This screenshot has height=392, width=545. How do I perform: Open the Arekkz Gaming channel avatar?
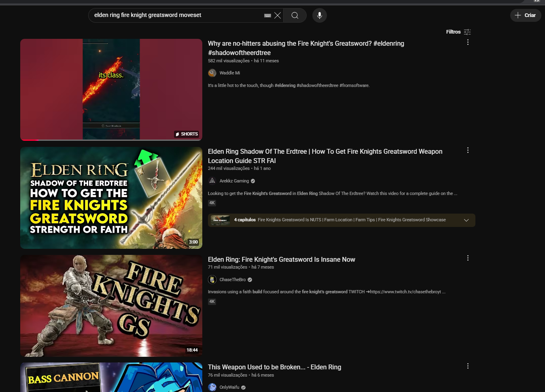(212, 181)
